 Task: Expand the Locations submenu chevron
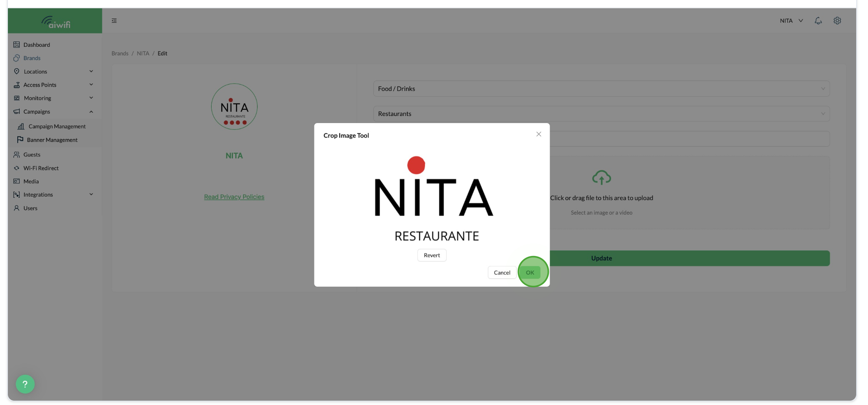tap(91, 72)
